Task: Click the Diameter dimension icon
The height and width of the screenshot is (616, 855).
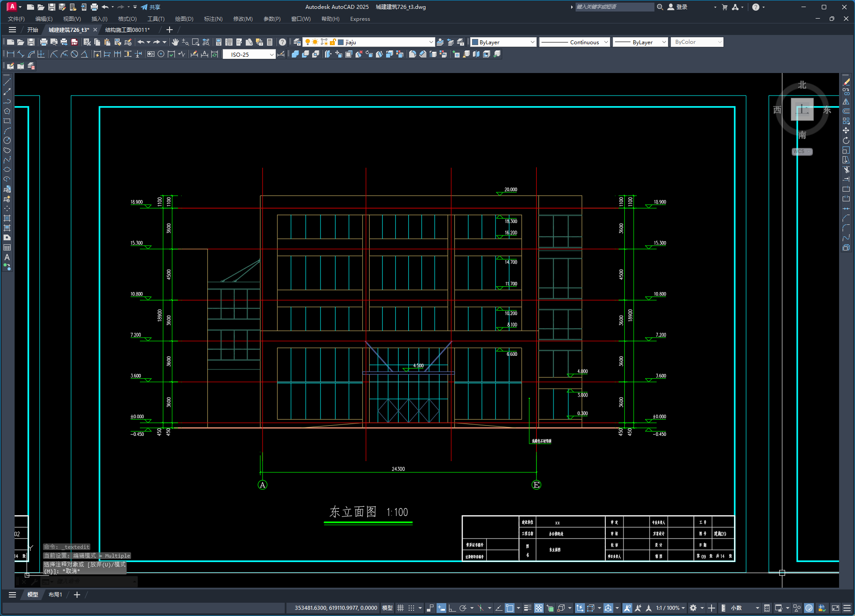Action: tap(74, 54)
